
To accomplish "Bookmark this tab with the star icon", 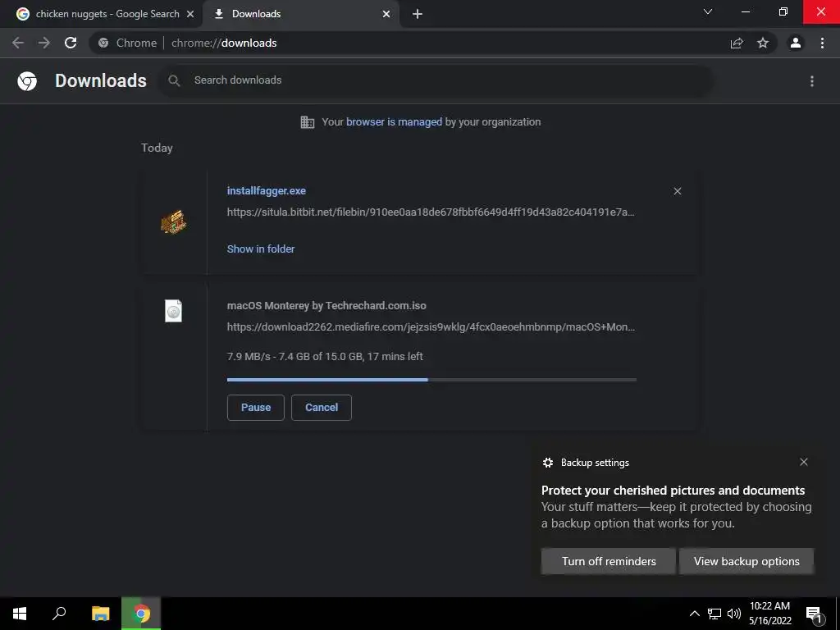I will (763, 43).
